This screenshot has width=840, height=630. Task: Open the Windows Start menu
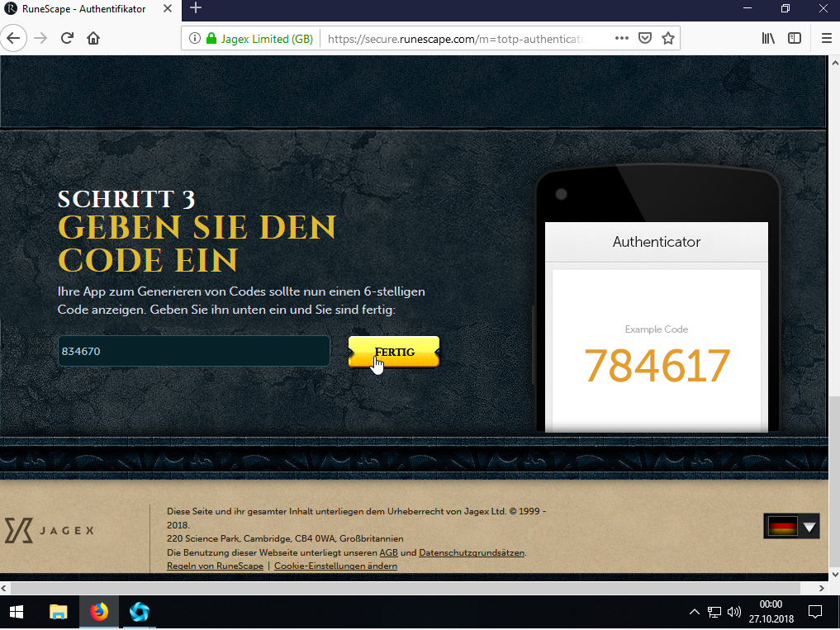pyautogui.click(x=17, y=612)
